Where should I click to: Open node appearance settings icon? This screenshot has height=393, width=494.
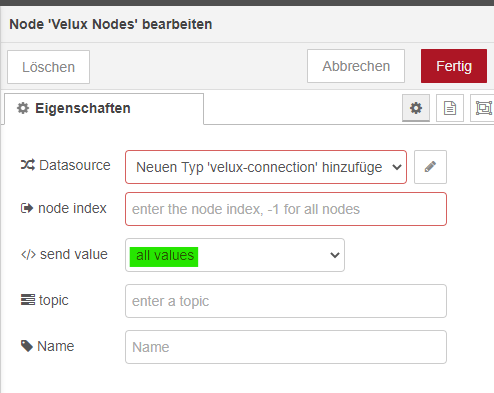pos(483,108)
